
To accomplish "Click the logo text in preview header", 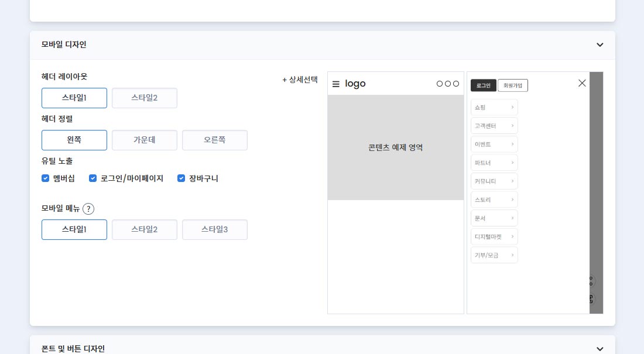I will point(355,84).
